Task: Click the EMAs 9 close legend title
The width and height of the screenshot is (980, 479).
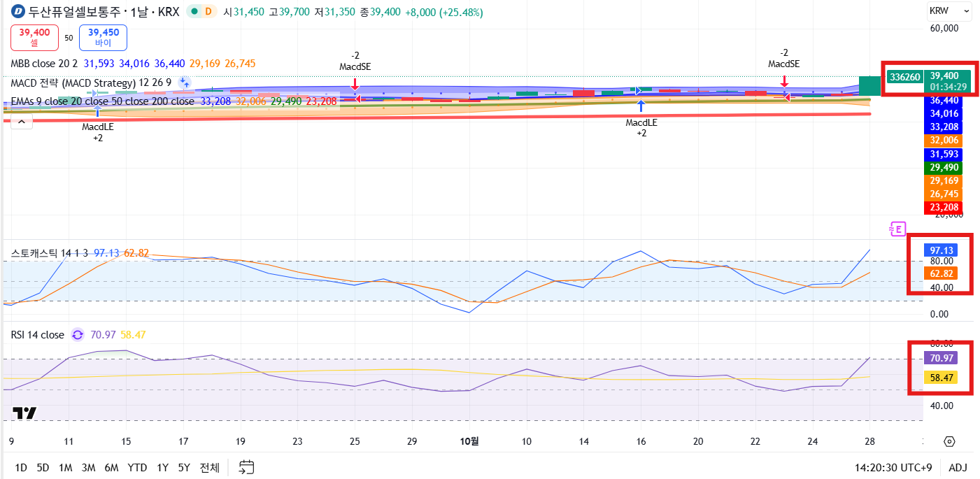Action: point(102,101)
